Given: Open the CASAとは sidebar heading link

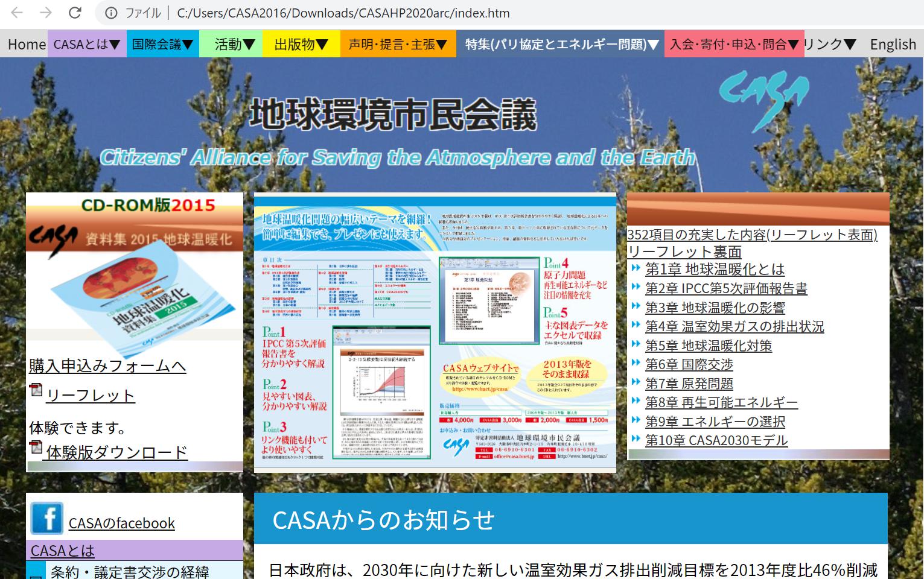Looking at the screenshot, I should (62, 551).
